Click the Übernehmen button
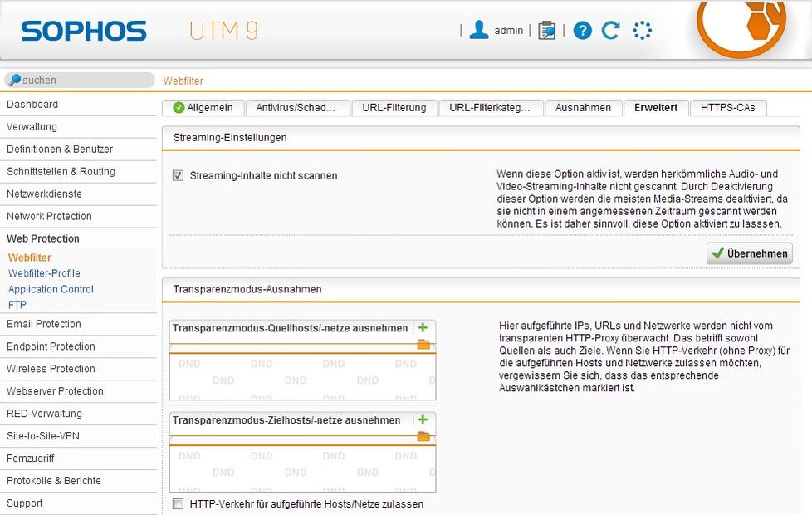 tap(750, 253)
